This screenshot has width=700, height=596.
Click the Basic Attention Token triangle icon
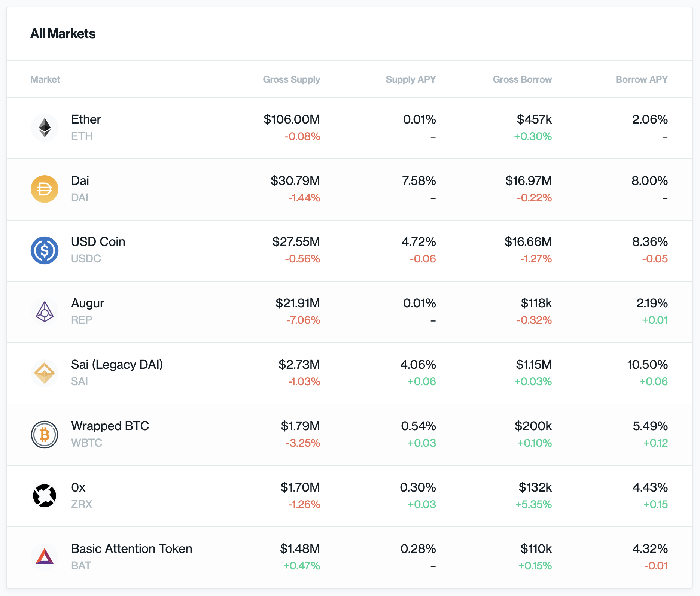click(45, 557)
